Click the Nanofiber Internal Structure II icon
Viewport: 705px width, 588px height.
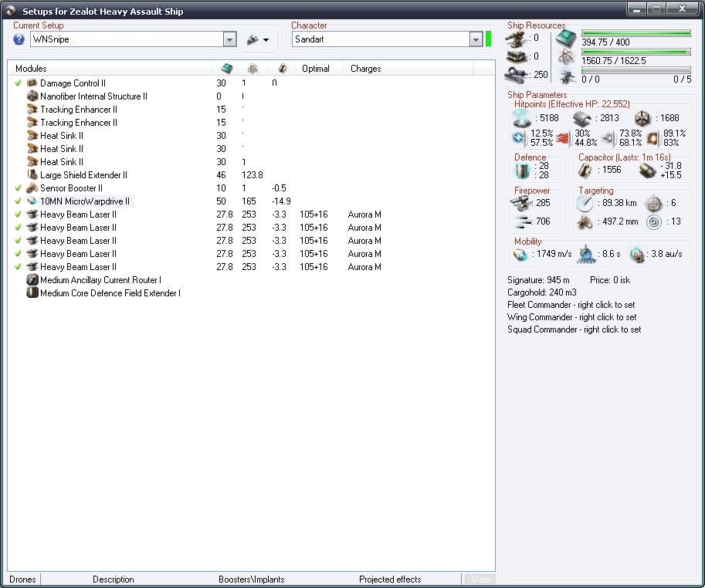tap(32, 96)
